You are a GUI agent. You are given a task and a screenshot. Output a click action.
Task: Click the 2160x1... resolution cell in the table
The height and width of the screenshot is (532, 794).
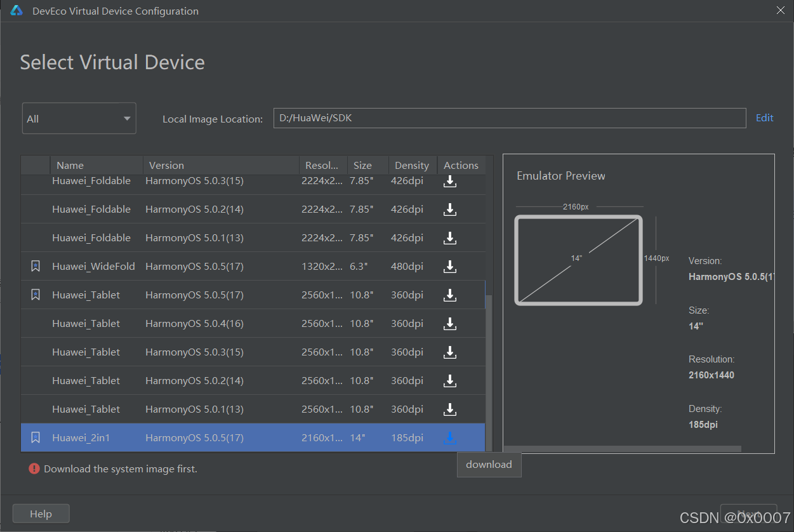click(x=322, y=437)
